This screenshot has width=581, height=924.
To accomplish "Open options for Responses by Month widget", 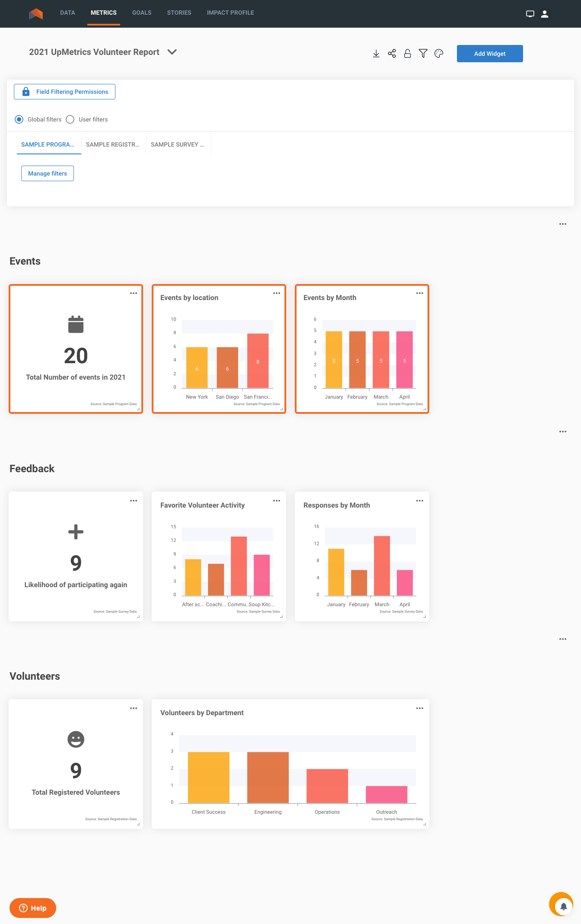I will (420, 501).
